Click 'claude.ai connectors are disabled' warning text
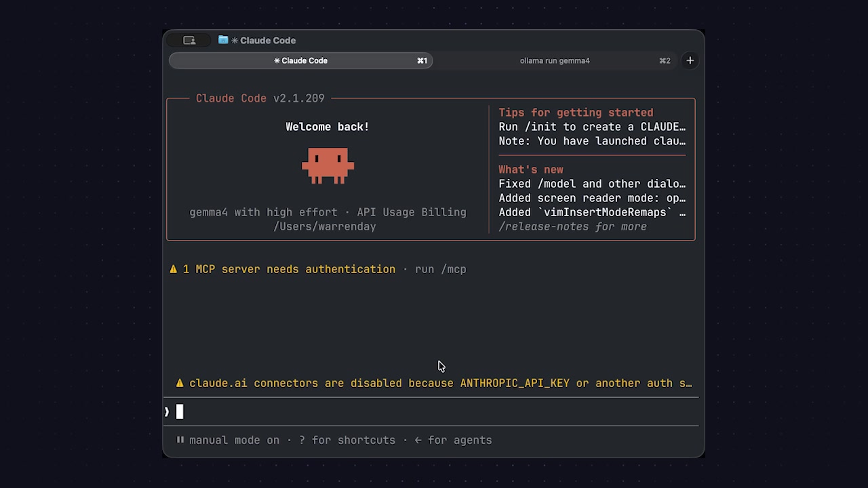 (x=441, y=383)
